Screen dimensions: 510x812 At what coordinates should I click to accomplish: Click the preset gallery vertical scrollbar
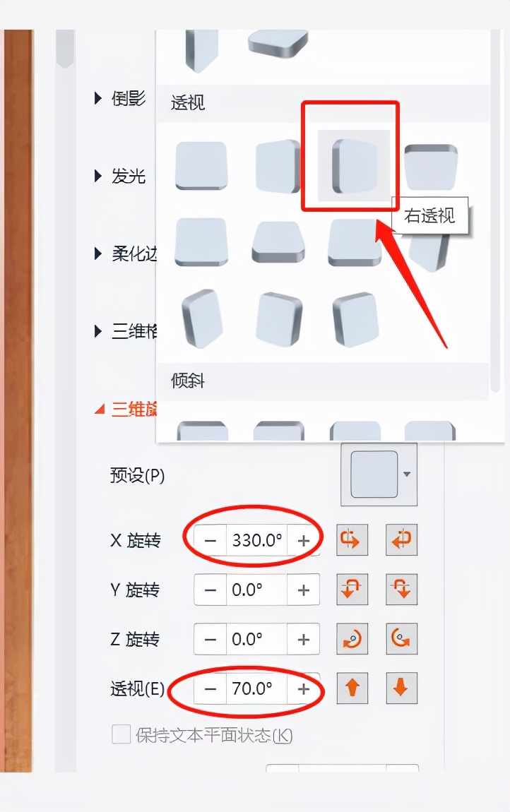tap(495, 207)
